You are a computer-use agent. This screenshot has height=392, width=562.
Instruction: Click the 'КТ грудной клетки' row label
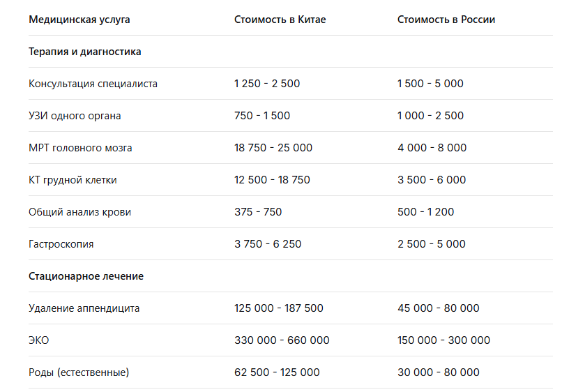tap(73, 180)
